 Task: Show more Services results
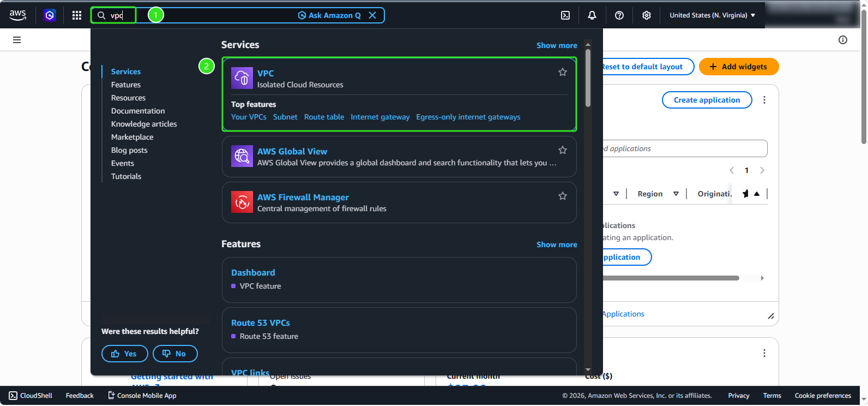(557, 45)
